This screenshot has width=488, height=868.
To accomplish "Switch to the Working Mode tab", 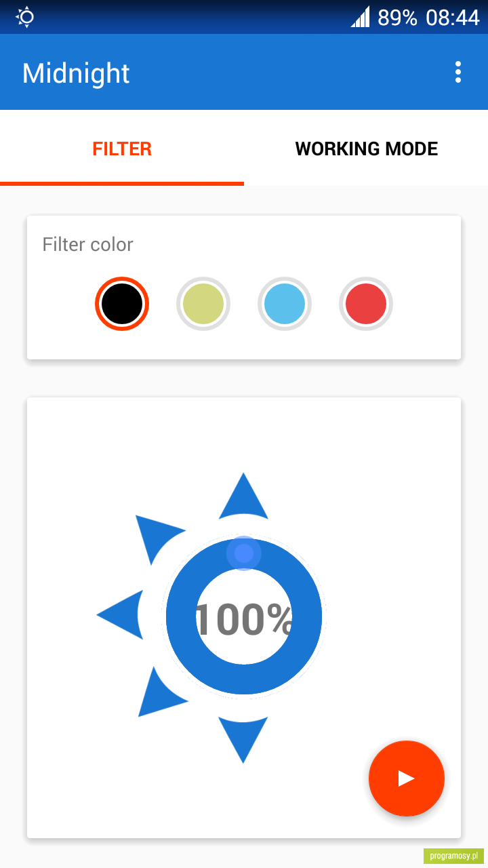I will coord(366,148).
